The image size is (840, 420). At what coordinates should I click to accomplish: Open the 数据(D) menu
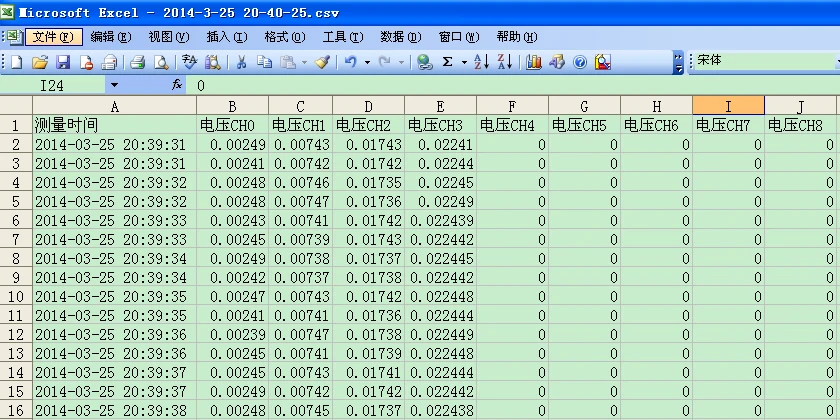coord(401,37)
